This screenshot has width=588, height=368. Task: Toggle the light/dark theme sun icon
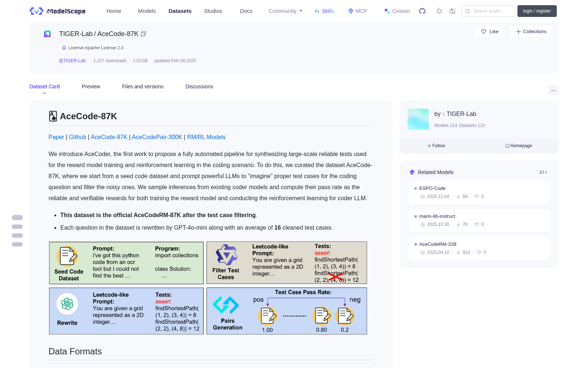(x=439, y=11)
